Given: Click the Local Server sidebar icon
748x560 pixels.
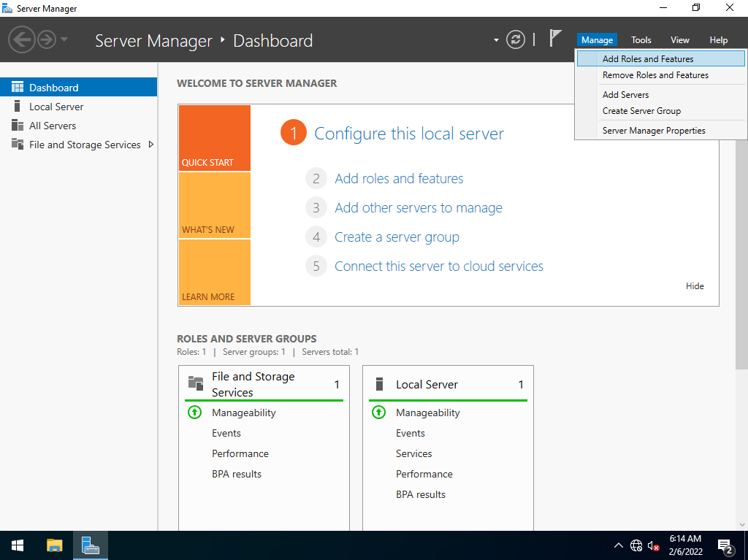Looking at the screenshot, I should (18, 106).
